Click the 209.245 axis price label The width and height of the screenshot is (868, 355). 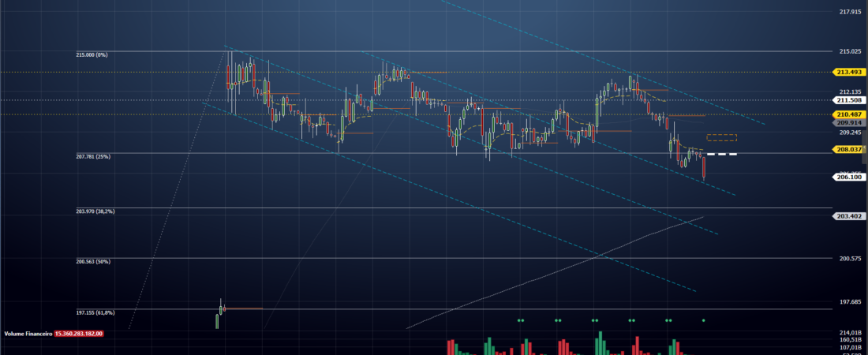[x=852, y=133]
